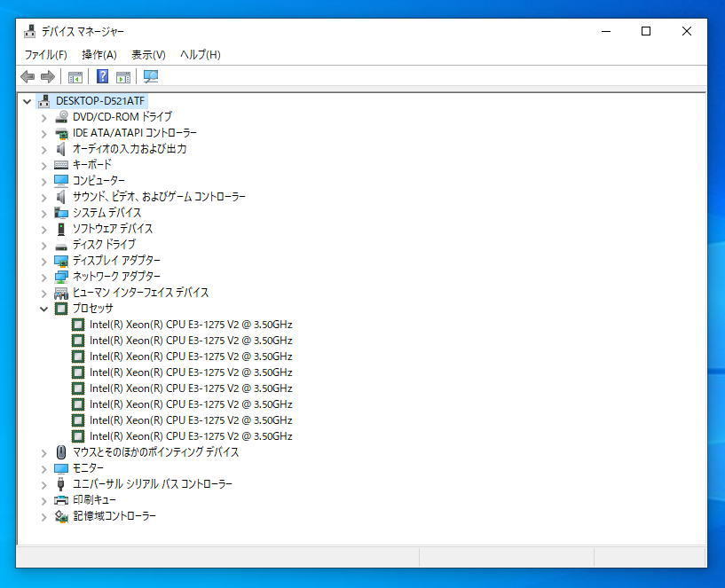This screenshot has width=725, height=588.
Task: Expand the モニター category
Action: [x=43, y=469]
